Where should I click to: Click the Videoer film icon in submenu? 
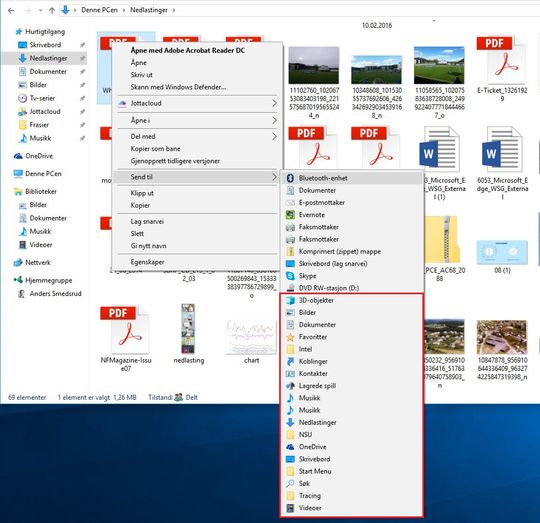[x=290, y=508]
